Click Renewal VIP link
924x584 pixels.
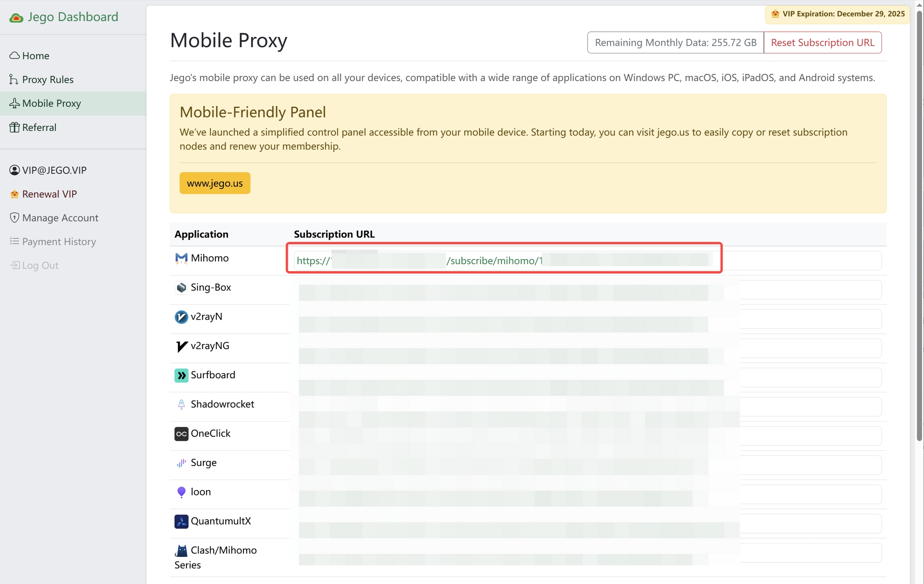tap(49, 194)
